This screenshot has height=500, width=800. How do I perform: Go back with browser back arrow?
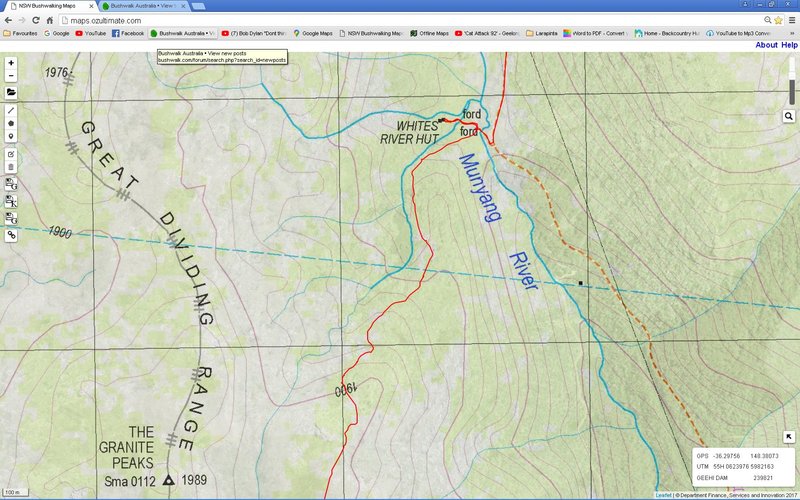[8, 20]
